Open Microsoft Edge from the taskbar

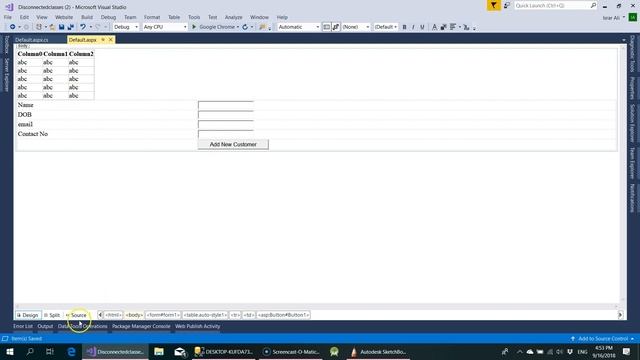tap(71, 351)
